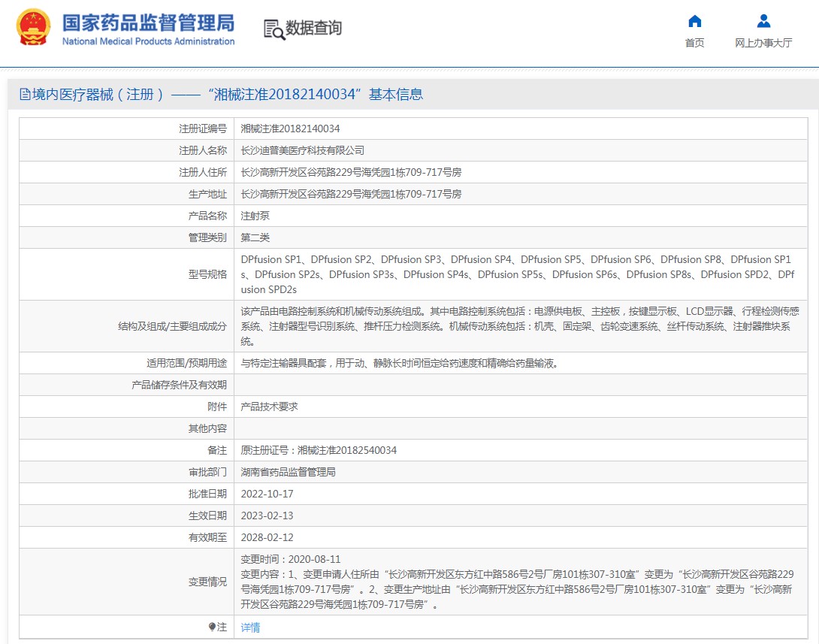Viewport: 819px width, 644px height.
Task: Open the 网上办事大厅 text label
Action: 763,43
